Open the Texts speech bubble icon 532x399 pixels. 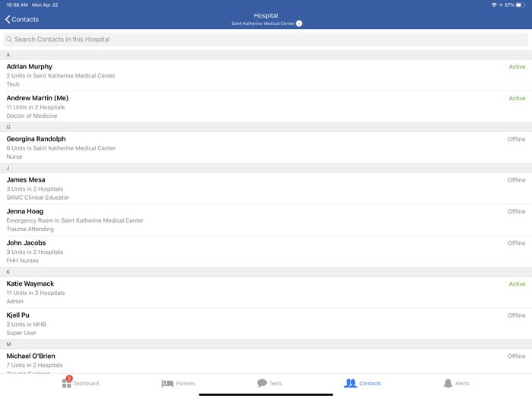pos(262,383)
